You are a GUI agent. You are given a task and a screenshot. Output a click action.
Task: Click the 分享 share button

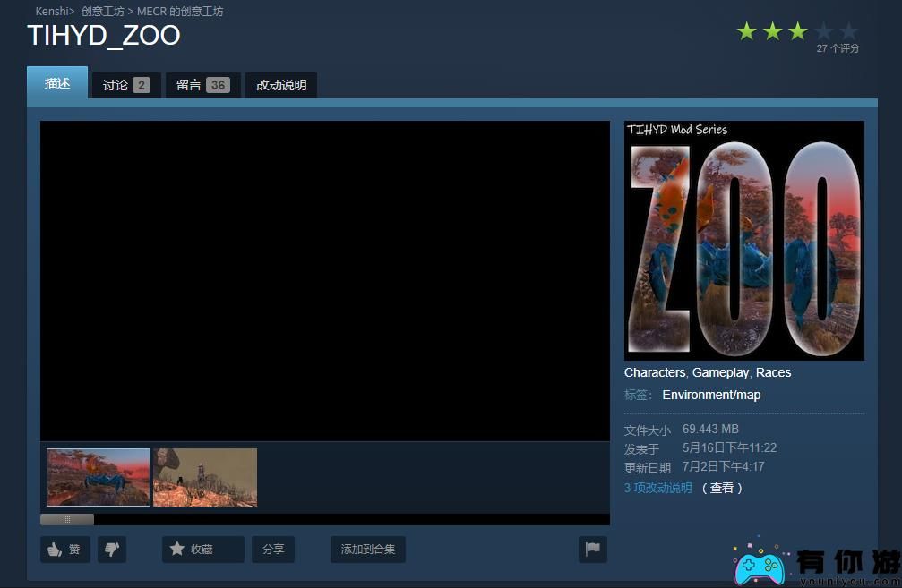click(272, 549)
